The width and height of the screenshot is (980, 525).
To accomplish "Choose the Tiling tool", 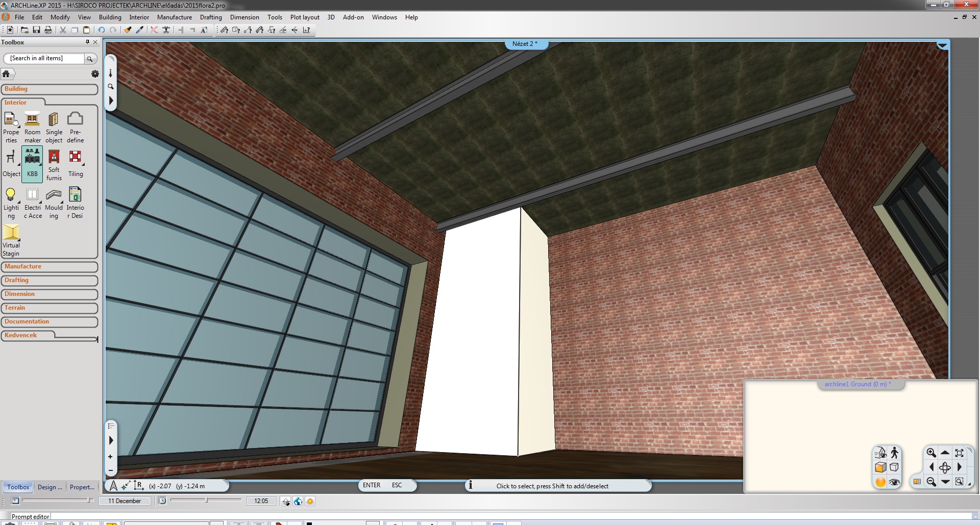I will click(x=76, y=163).
